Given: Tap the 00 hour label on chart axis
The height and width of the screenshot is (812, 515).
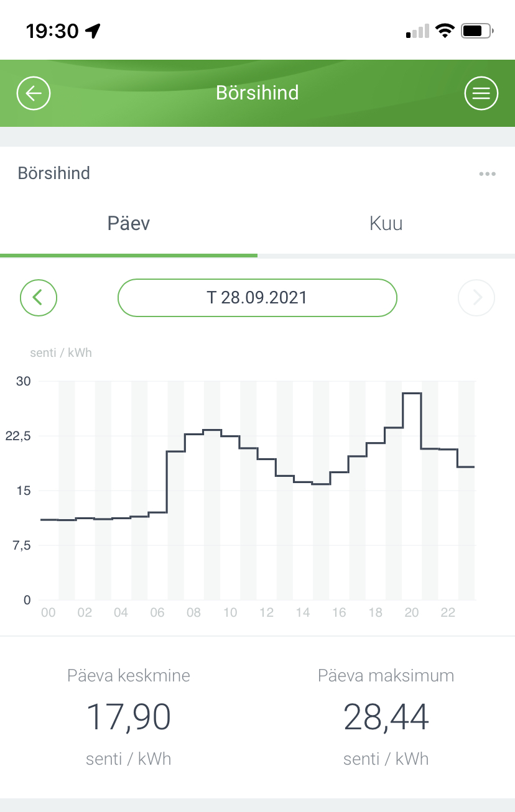Looking at the screenshot, I should [48, 613].
